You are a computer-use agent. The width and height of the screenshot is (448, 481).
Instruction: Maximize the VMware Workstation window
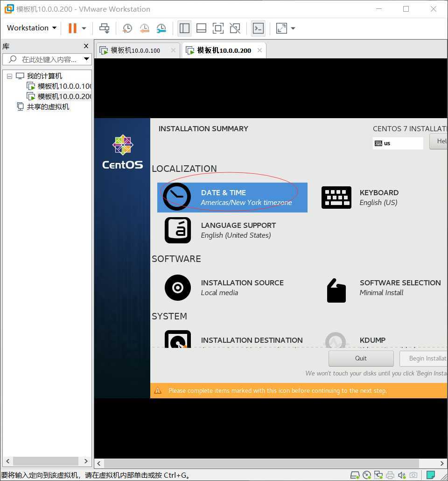coord(406,9)
